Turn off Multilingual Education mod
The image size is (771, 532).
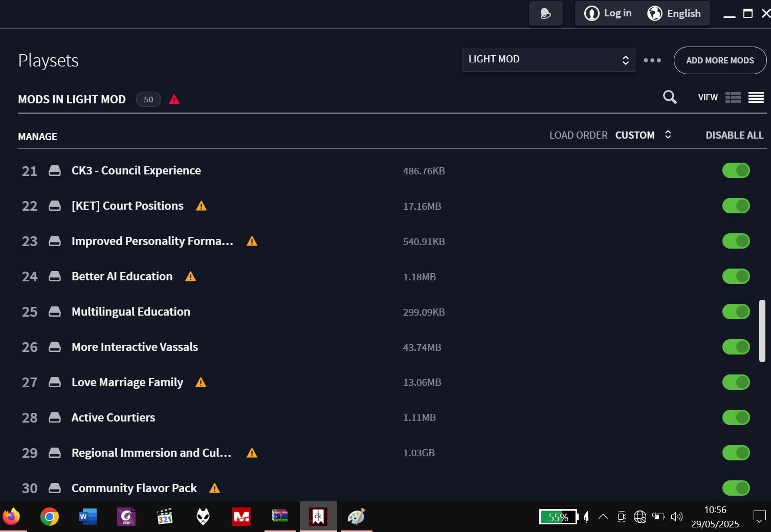(x=736, y=312)
